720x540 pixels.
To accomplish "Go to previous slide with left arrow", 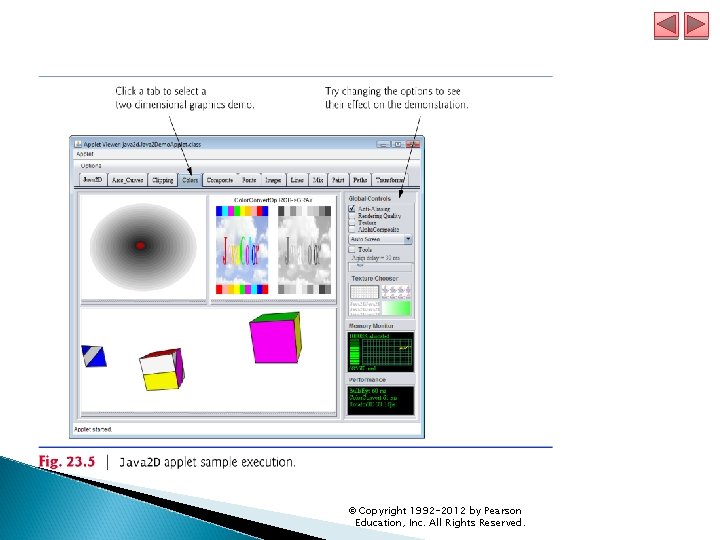I will coord(666,25).
